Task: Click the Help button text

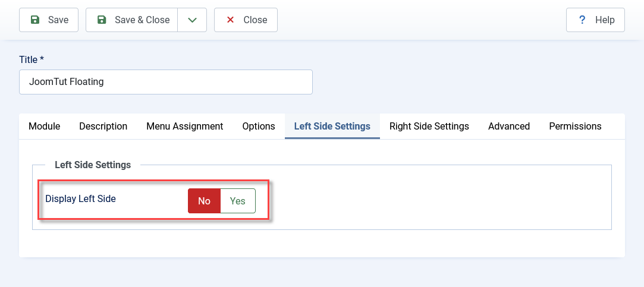Action: 605,20
